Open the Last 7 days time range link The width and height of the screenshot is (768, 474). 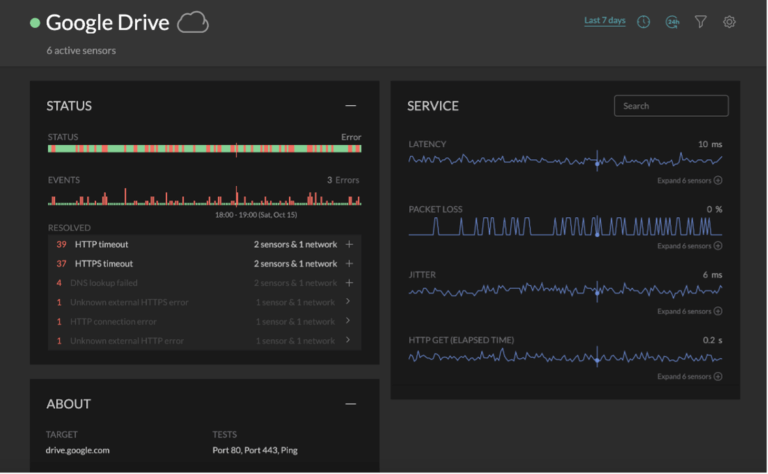(x=604, y=21)
